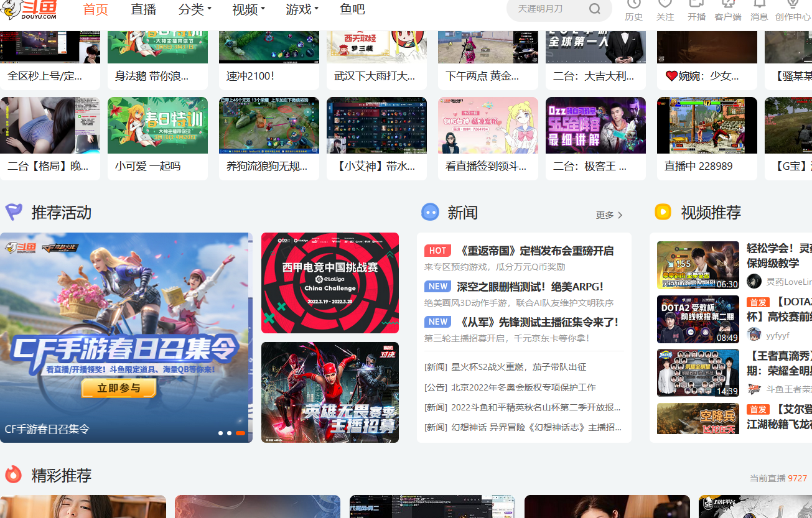This screenshot has height=518, width=812.
Task: Open 速冲2100! stream title
Action: 251,76
